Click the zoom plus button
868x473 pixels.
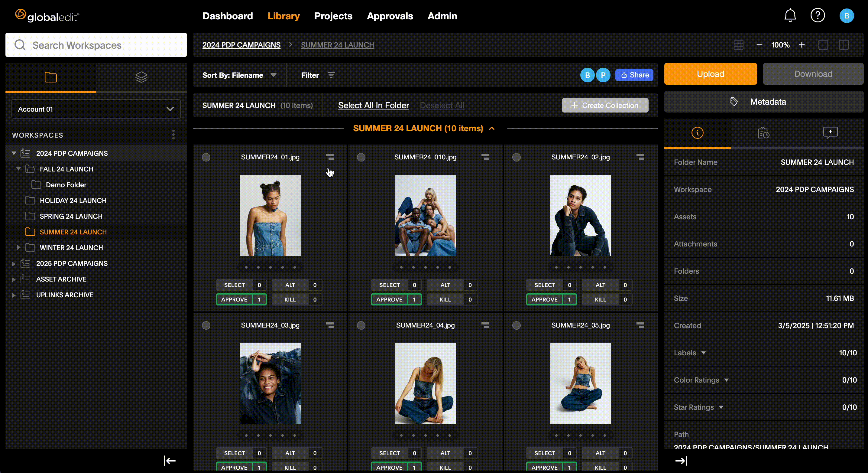[802, 45]
